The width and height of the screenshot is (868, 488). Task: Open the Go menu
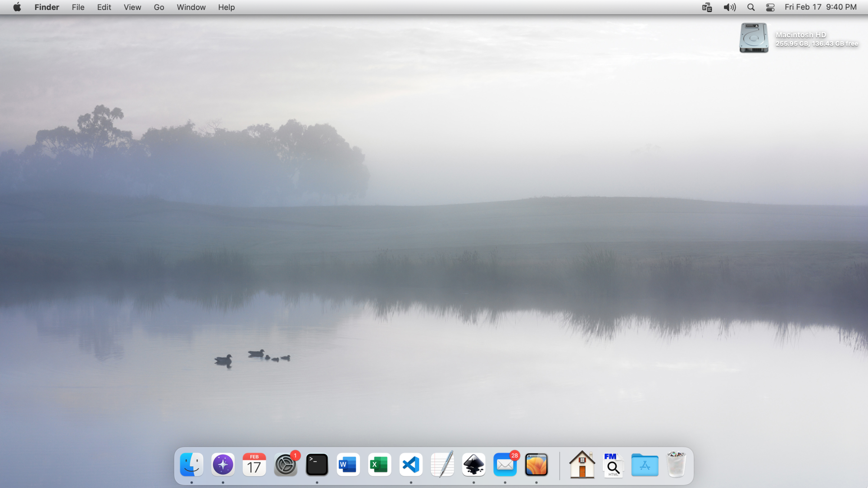pyautogui.click(x=159, y=7)
